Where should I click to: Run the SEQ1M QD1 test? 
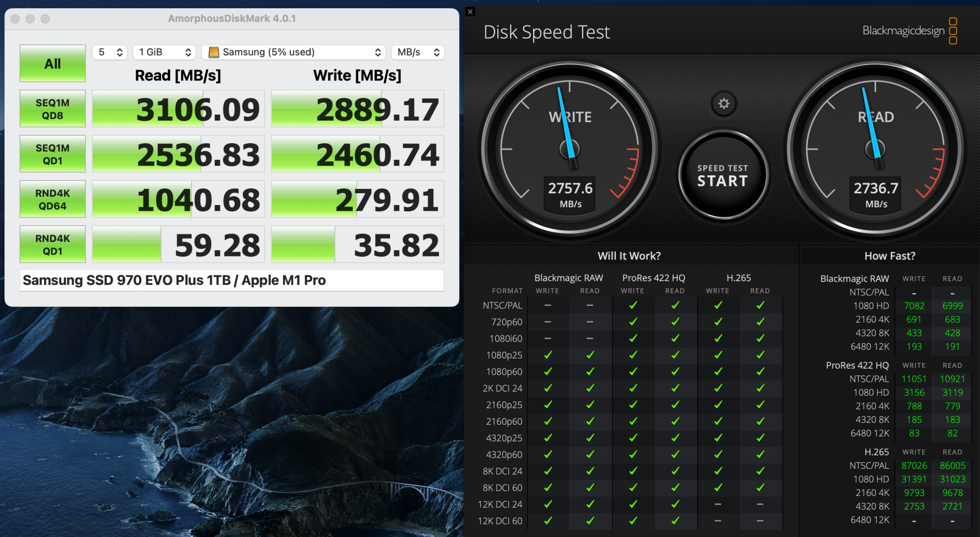point(52,154)
